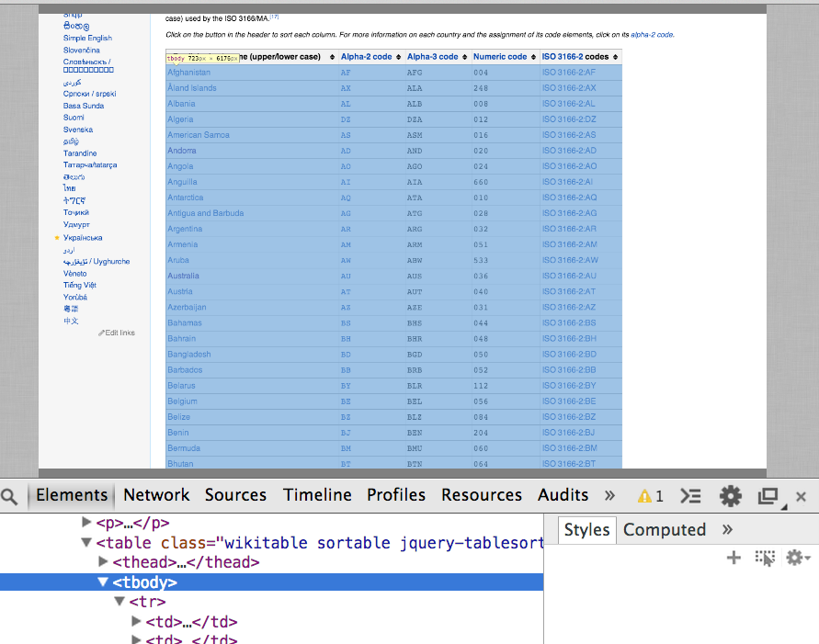Open the ISO 3166-2 header link

click(563, 56)
